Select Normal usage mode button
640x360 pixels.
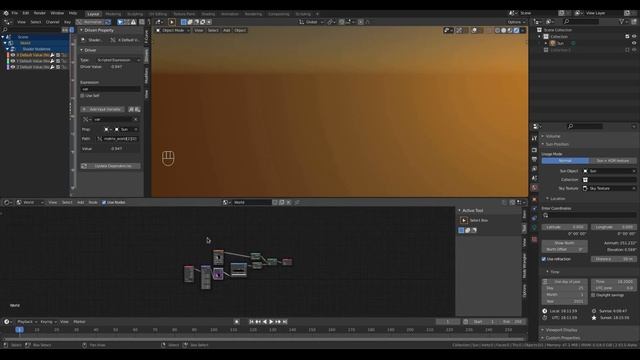(x=565, y=161)
